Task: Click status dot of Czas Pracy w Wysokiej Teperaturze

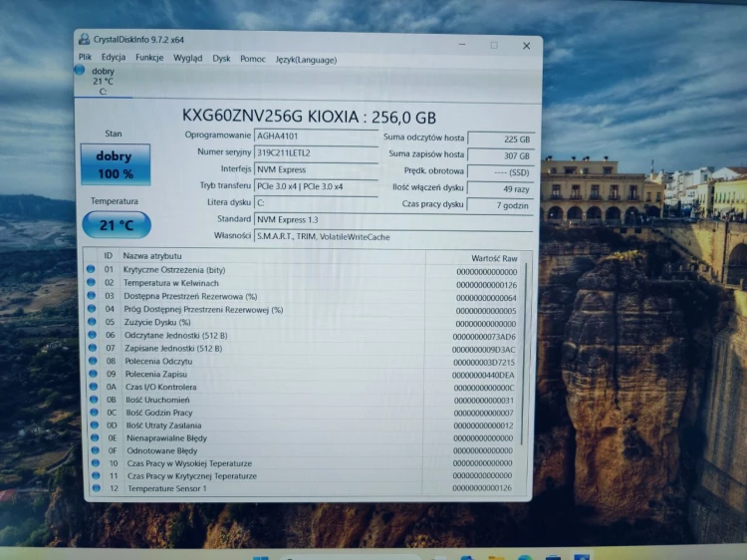Action: point(96,462)
